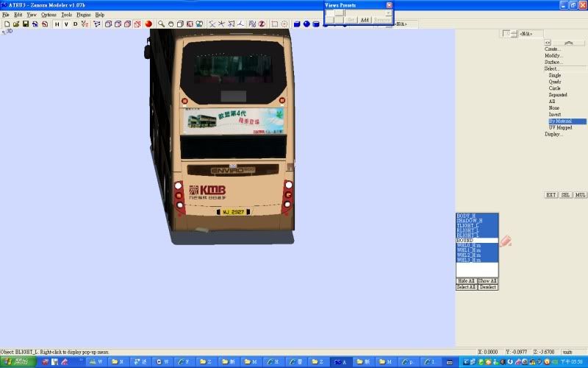Open the File menu

pyautogui.click(x=6, y=15)
